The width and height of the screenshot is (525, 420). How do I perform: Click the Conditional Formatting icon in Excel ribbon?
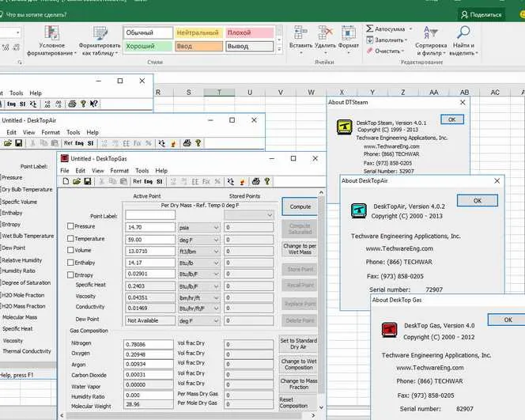[52, 33]
